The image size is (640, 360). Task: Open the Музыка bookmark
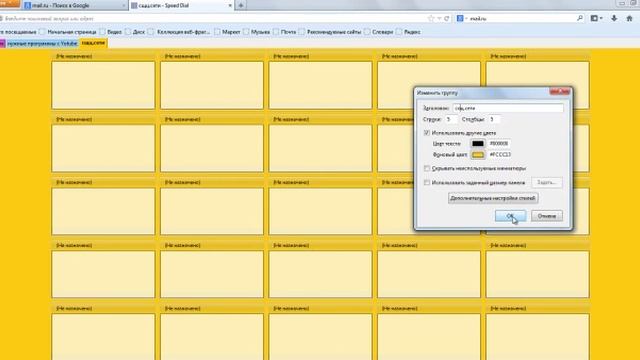(x=257, y=32)
